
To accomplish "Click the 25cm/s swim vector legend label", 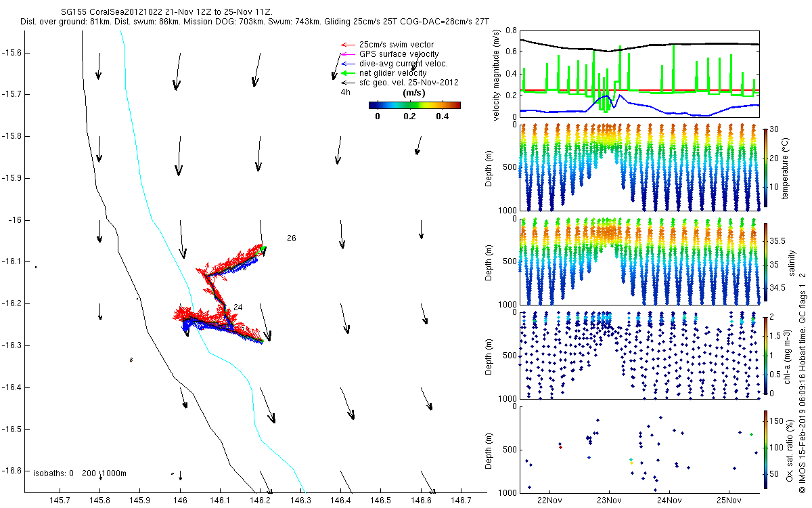I will point(394,45).
